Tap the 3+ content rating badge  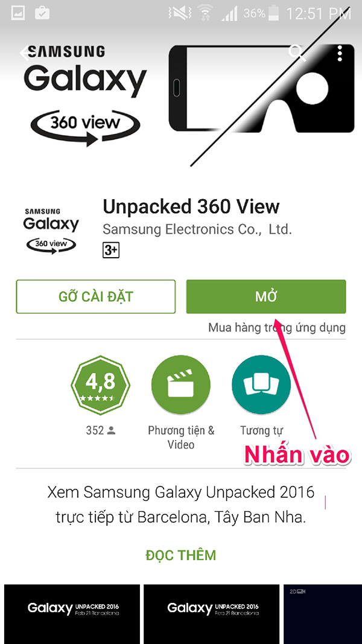point(111,250)
